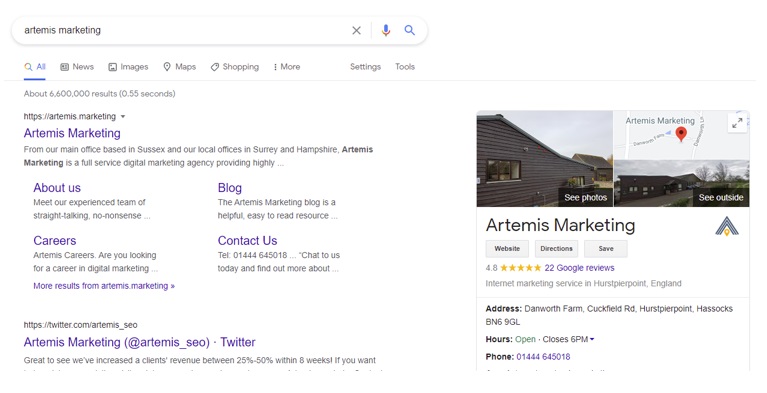
Task: Click the See outside street view image
Action: tap(681, 184)
